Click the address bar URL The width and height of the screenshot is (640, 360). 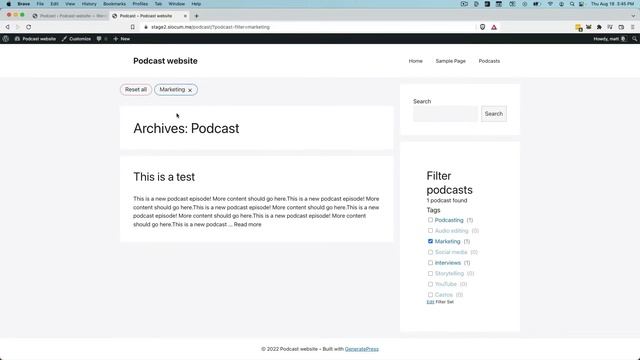[x=210, y=27]
